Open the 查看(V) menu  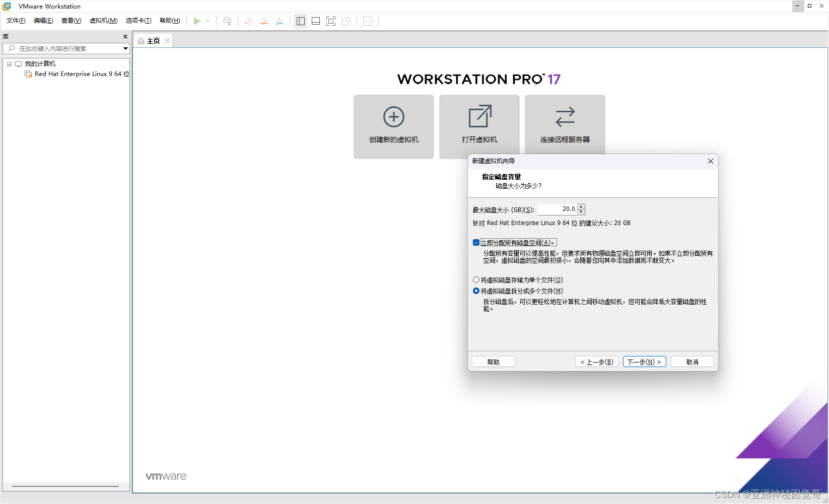(x=71, y=21)
